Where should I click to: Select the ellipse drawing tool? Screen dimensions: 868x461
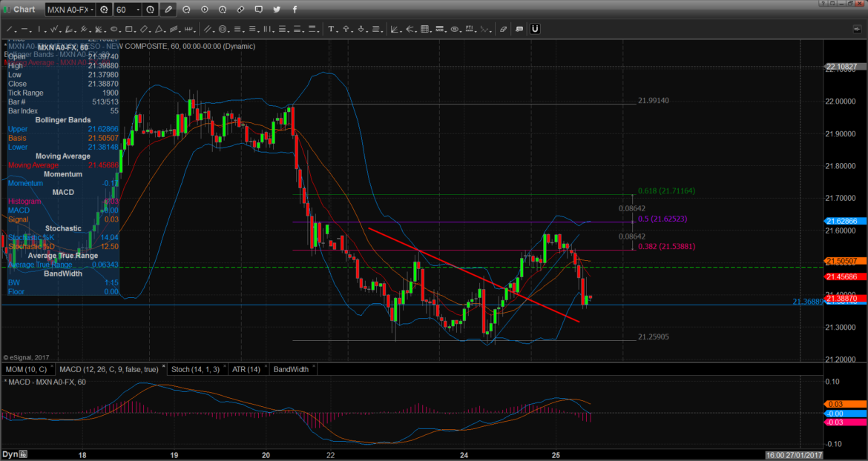[114, 29]
